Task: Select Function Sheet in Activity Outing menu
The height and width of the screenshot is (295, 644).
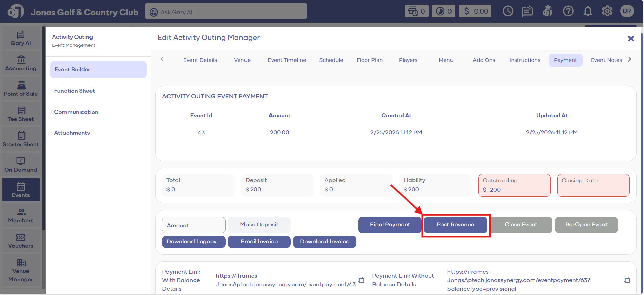Action: tap(75, 91)
